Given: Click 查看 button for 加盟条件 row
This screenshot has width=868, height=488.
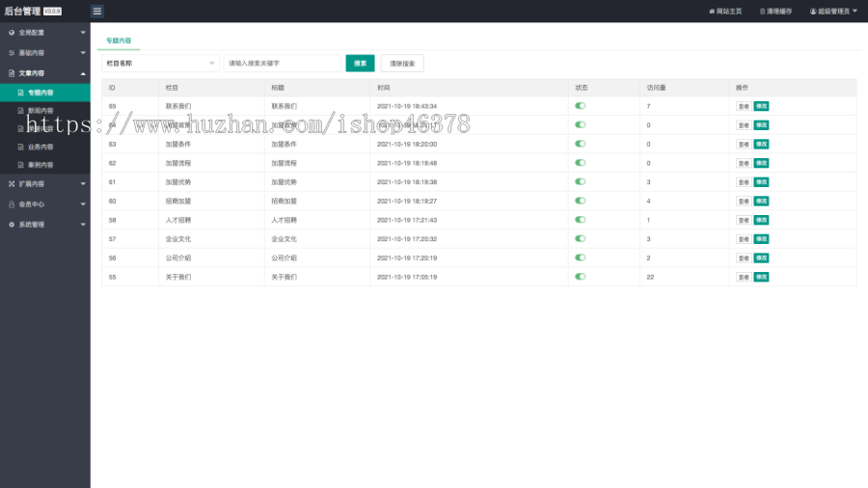Looking at the screenshot, I should (x=744, y=144).
